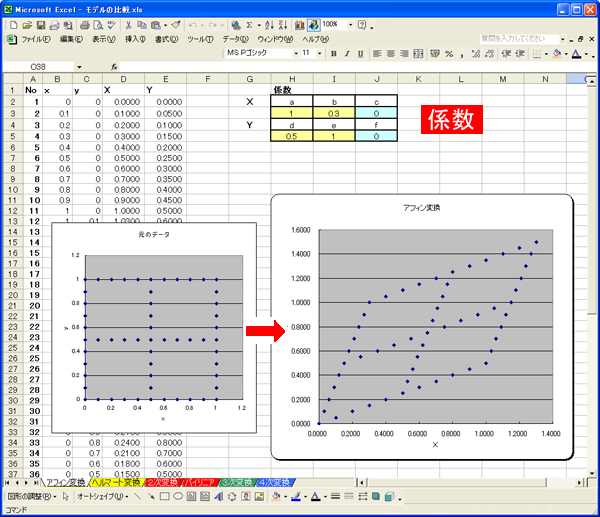Switch to the ヘルマート変換 sheet tab
600x517 pixels.
(116, 482)
